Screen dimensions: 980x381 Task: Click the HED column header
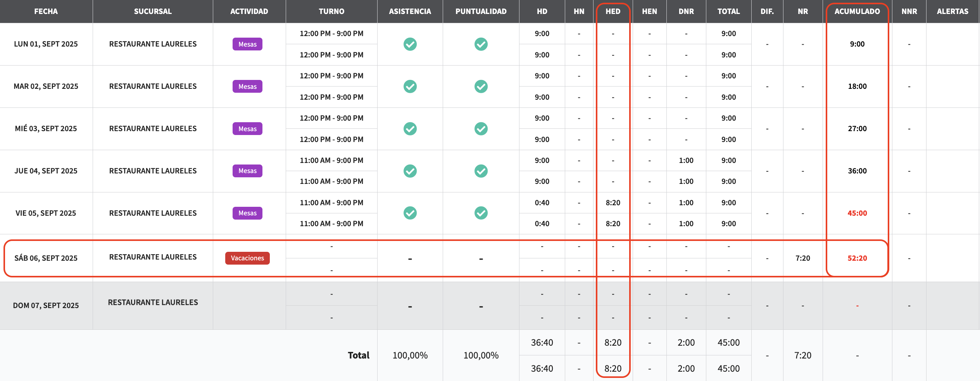613,12
